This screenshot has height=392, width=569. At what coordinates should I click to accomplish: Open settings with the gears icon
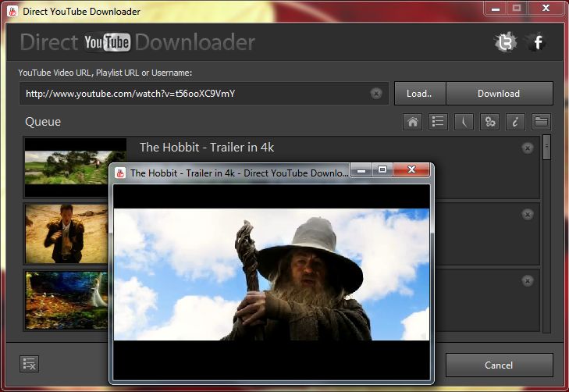pos(489,122)
